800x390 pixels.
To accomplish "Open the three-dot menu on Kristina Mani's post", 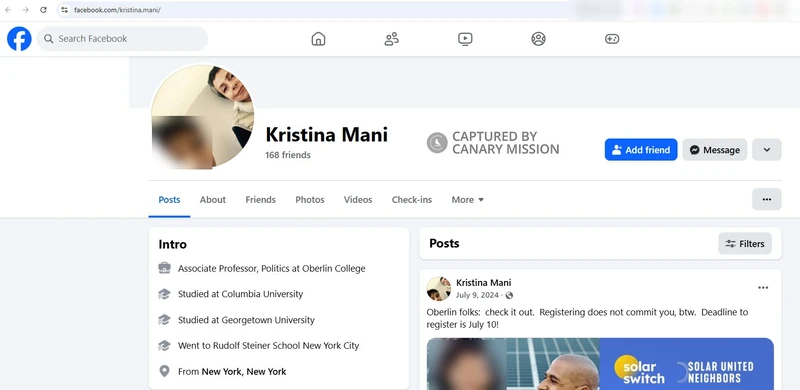I will pos(763,288).
